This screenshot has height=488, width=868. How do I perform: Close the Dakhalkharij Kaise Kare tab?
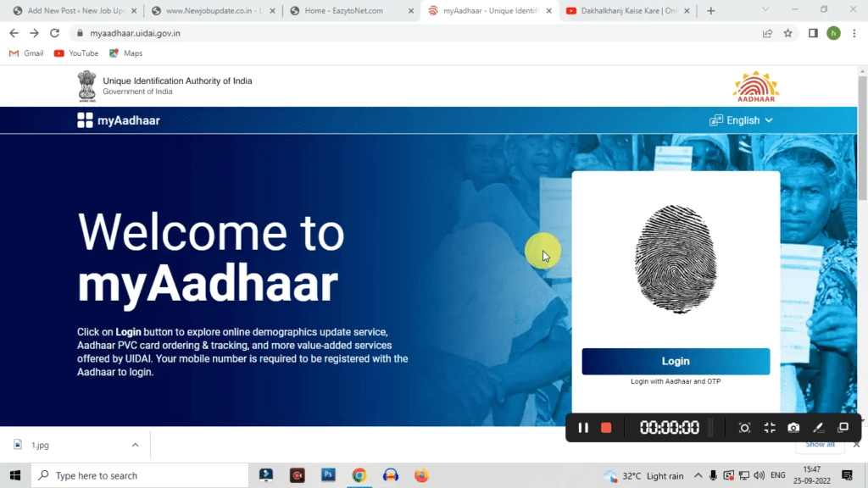(687, 10)
